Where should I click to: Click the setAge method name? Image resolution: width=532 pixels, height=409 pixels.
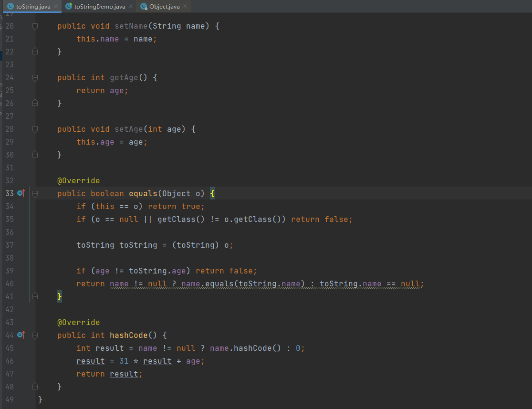[129, 129]
